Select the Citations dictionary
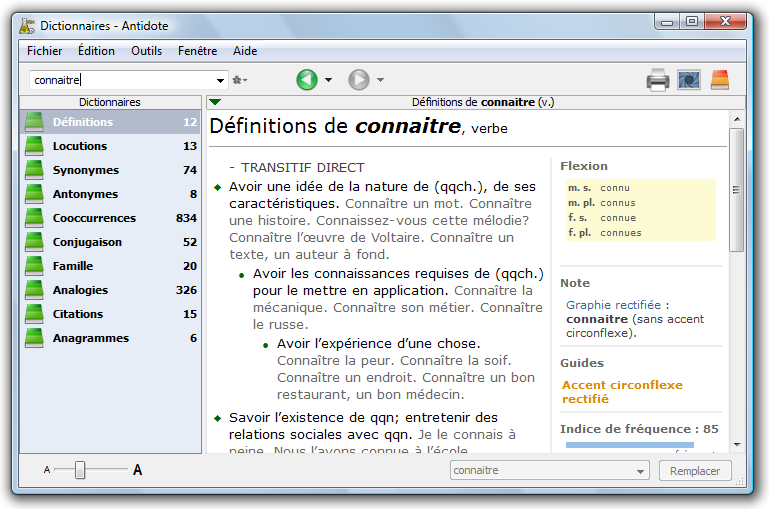 110,314
